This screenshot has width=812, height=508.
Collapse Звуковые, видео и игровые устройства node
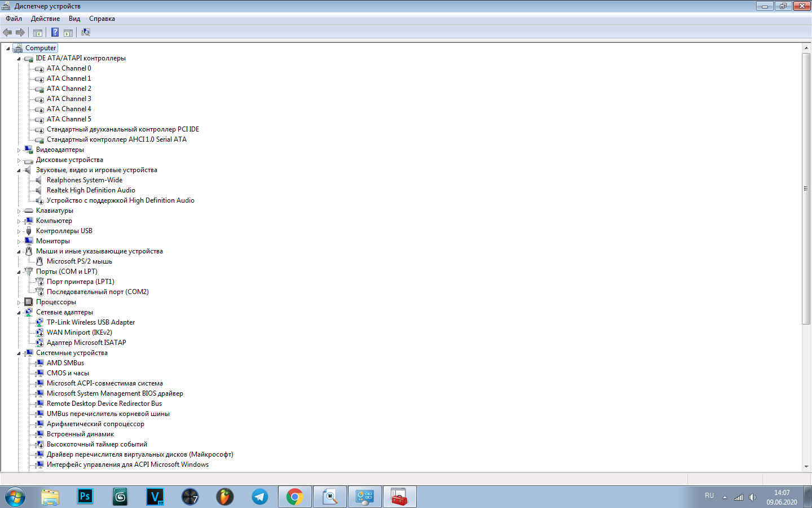click(19, 170)
